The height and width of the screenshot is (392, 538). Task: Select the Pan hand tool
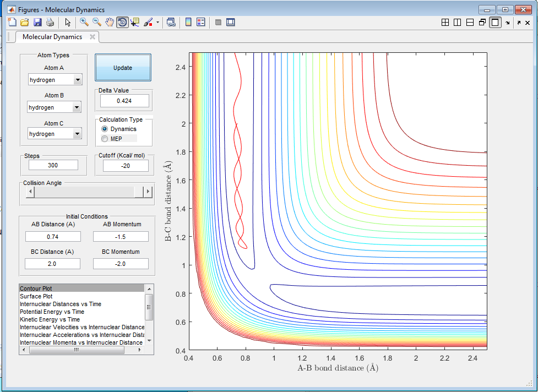110,22
